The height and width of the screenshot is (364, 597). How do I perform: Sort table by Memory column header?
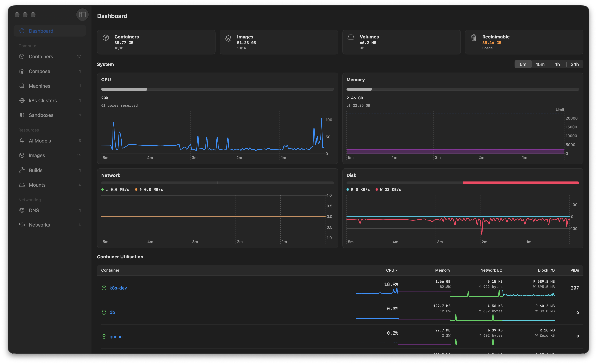tap(442, 270)
